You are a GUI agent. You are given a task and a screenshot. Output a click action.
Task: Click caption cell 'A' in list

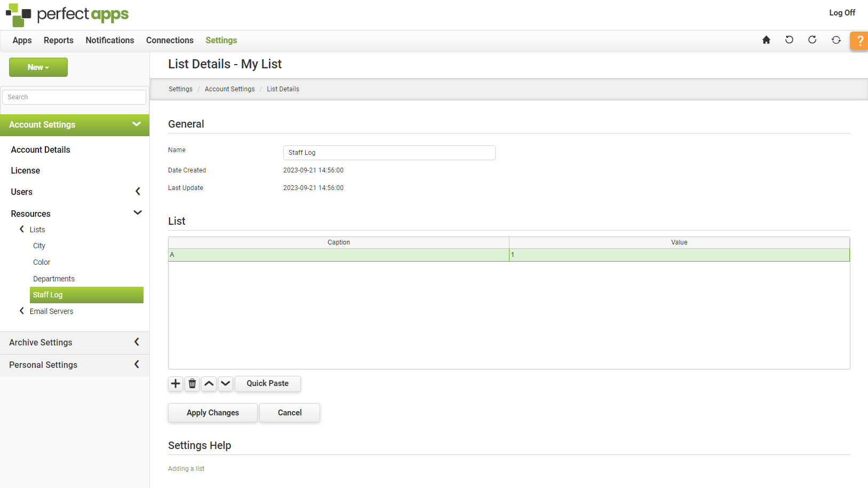coord(339,255)
